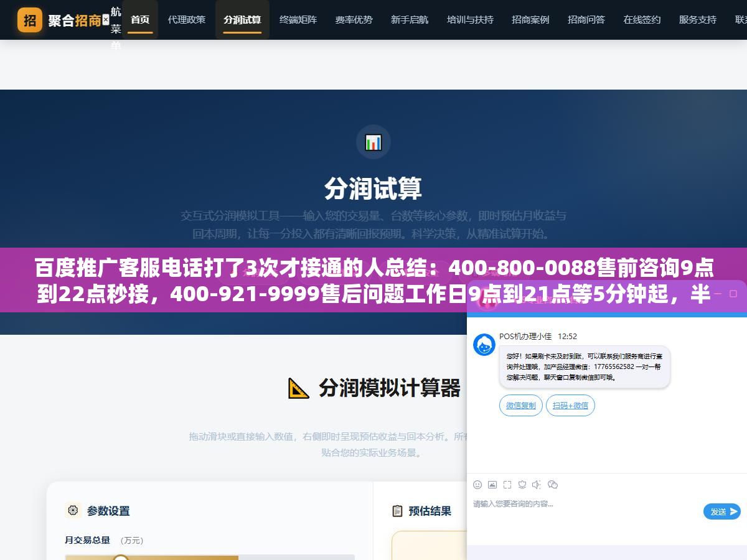Click the send image icon in chat

tap(492, 485)
